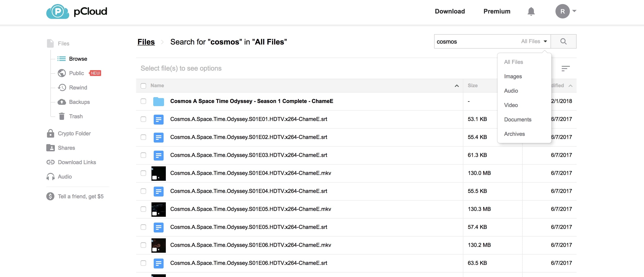Click the search magnifier icon button
This screenshot has height=277, width=644.
coord(563,41)
